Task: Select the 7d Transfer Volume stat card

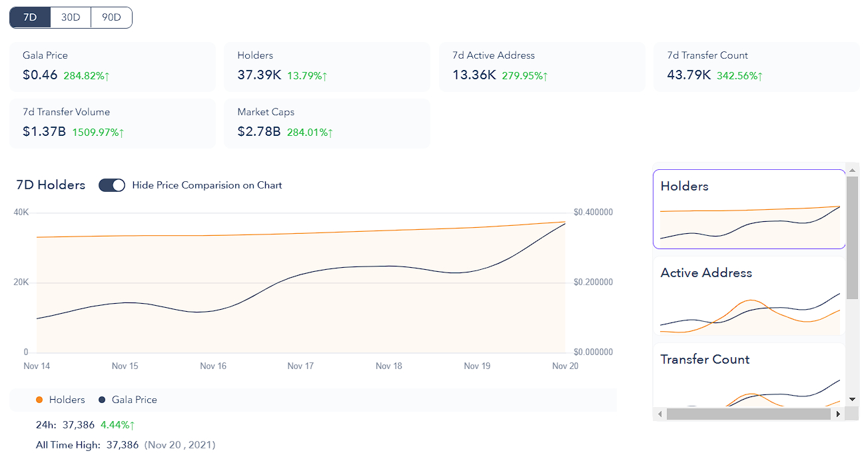Action: click(112, 123)
